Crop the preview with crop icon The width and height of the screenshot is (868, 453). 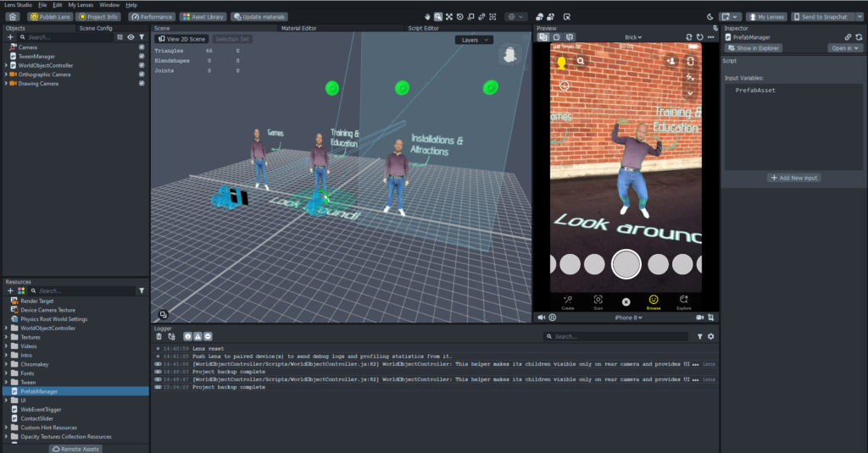tap(711, 318)
